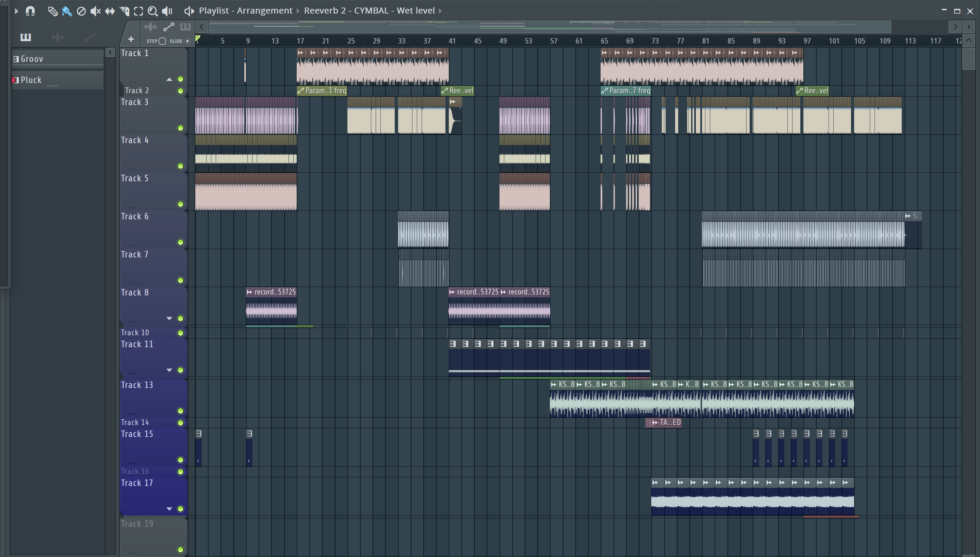The image size is (980, 557).
Task: Mute Track 3 with its green light
Action: click(180, 128)
